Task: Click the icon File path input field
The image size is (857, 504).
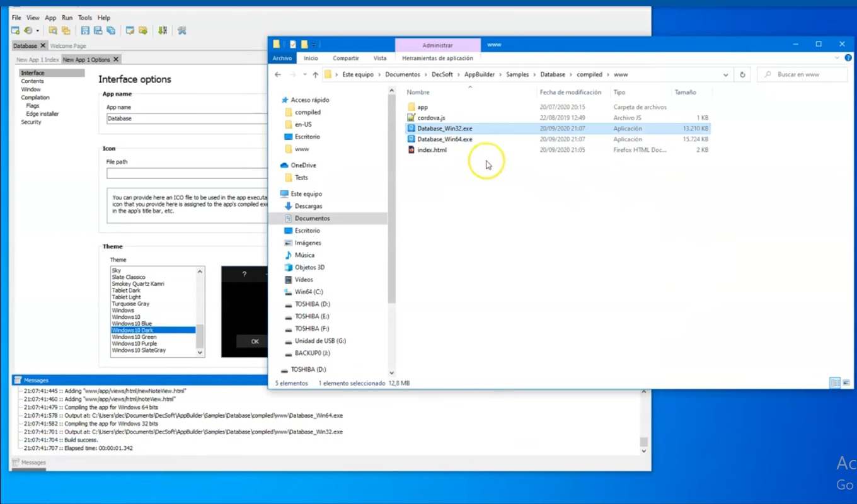Action: click(x=187, y=173)
